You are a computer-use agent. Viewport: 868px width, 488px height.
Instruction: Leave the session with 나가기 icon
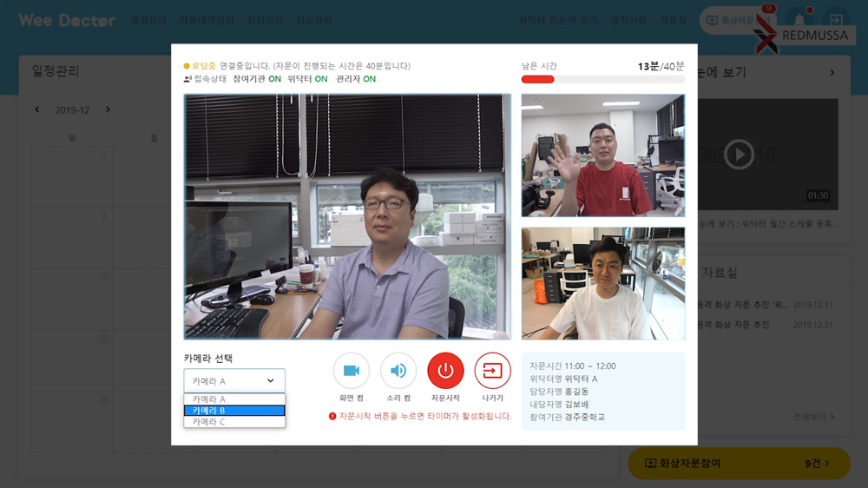coord(493,371)
